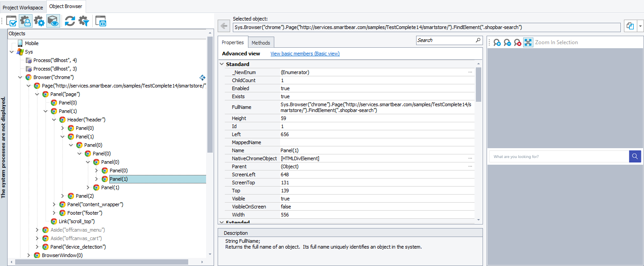Image resolution: width=644 pixels, height=266 pixels.
Task: Expand the Panel("content_wrapper") node
Action: tap(54, 204)
